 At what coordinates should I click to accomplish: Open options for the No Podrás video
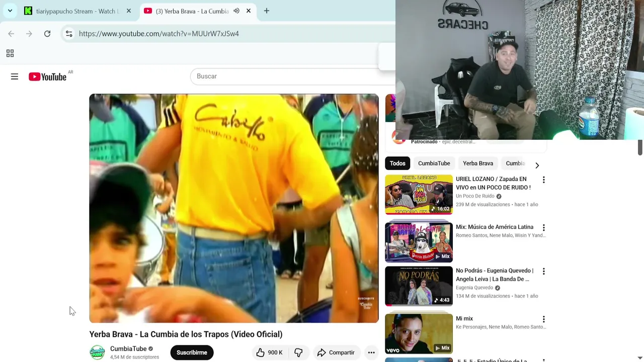pyautogui.click(x=543, y=271)
